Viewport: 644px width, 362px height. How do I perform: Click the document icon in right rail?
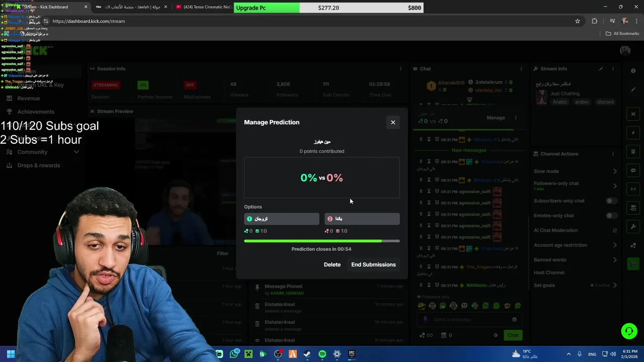click(x=633, y=151)
